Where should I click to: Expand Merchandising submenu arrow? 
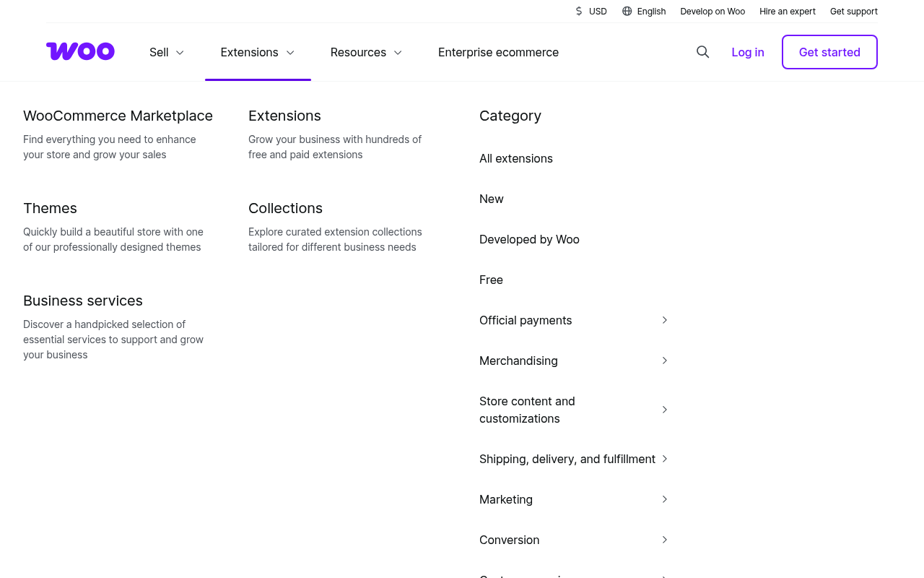[665, 361]
